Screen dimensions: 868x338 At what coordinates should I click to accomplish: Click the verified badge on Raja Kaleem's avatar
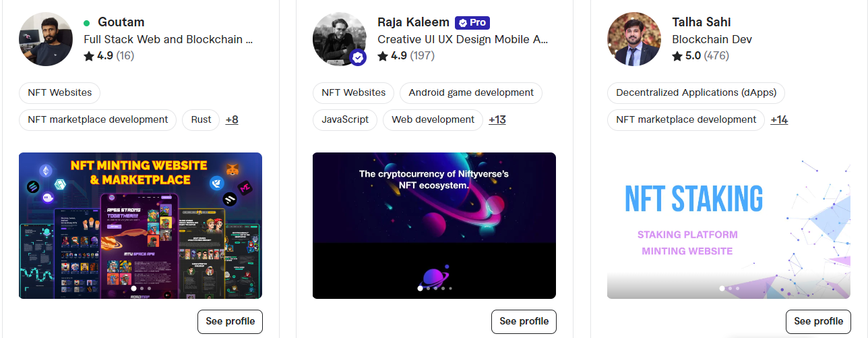(358, 58)
